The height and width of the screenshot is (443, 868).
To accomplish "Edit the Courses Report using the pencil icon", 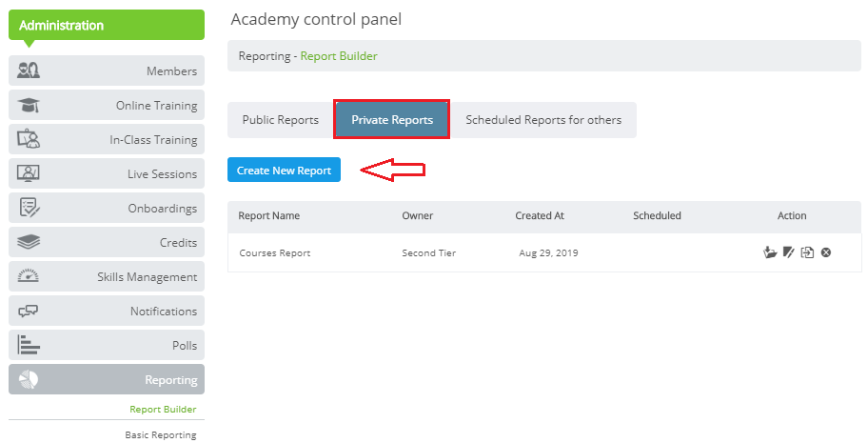I will coord(789,252).
